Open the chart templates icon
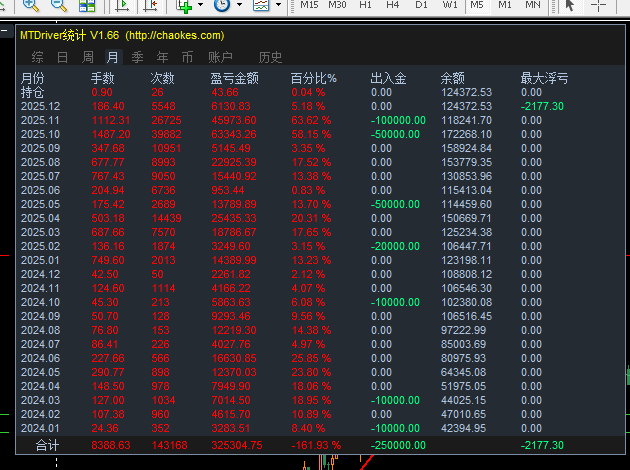The height and width of the screenshot is (470, 630). [261, 5]
